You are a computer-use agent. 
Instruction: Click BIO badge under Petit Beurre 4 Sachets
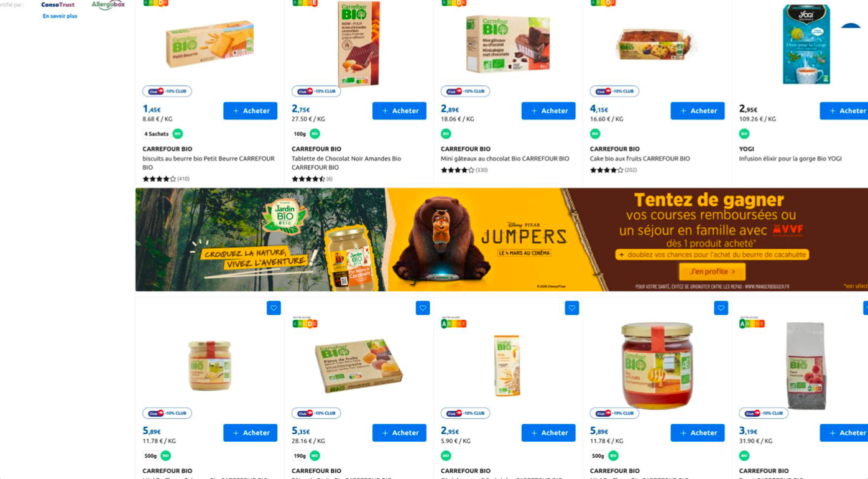coord(178,134)
